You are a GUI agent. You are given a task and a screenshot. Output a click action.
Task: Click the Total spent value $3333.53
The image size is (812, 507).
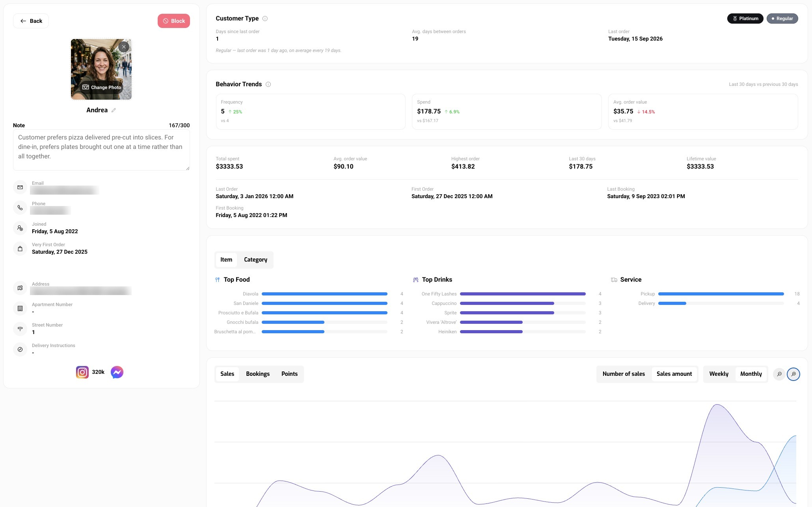[229, 166]
